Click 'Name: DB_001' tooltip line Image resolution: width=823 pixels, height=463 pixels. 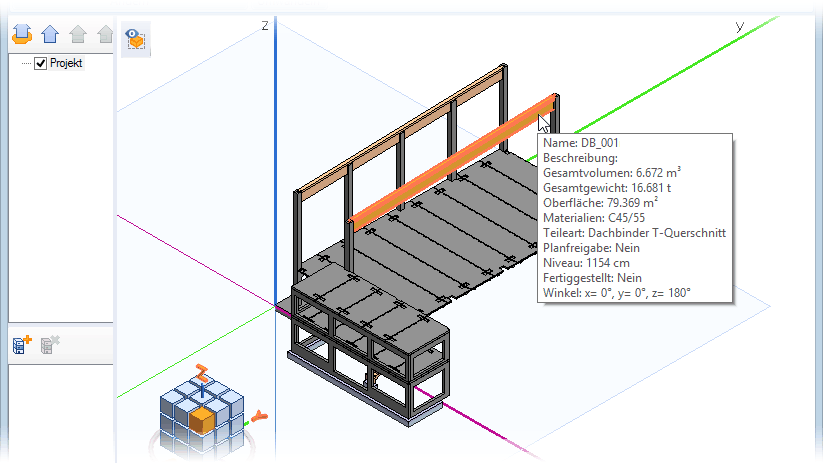[581, 143]
